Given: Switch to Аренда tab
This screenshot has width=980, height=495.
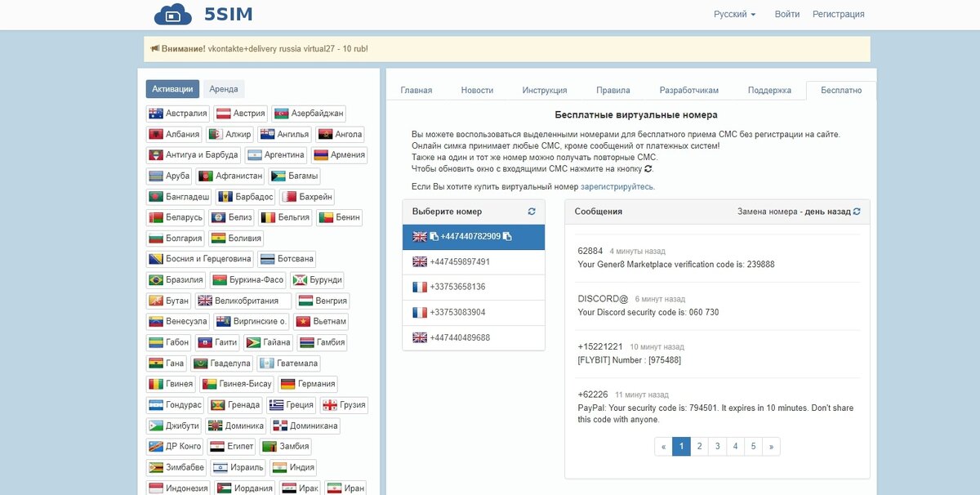Looking at the screenshot, I should (224, 89).
